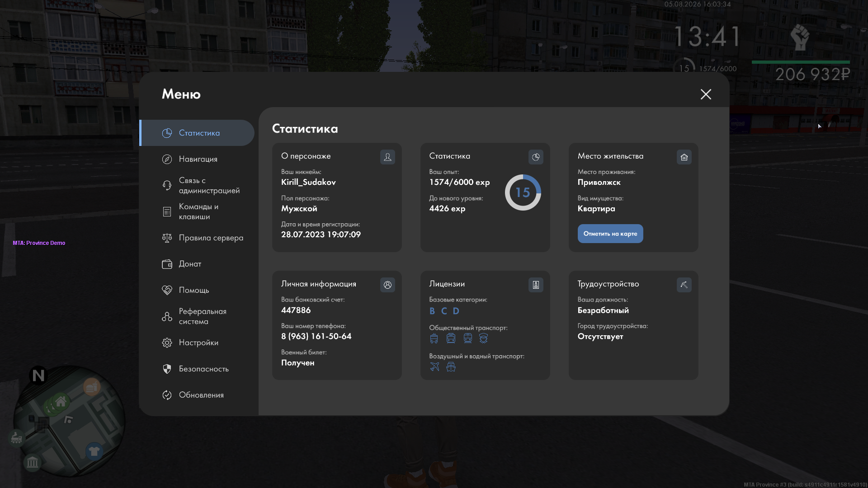
Task: Click the home marker on the minimap
Action: coord(61,401)
